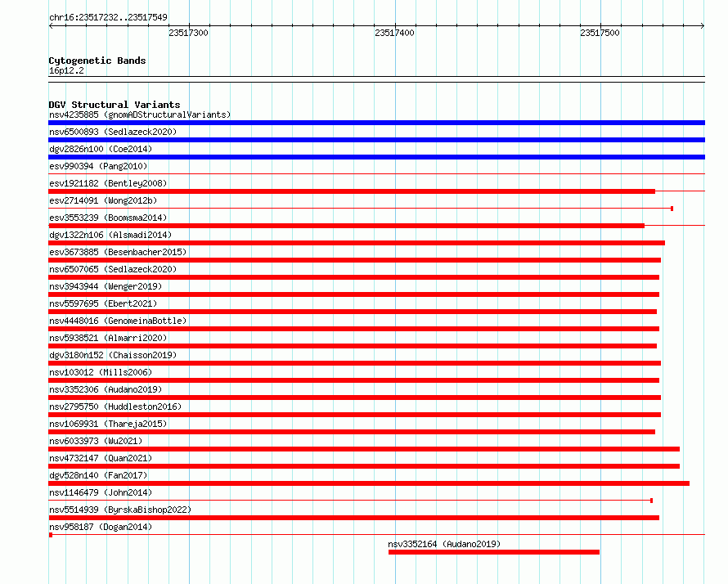Open variant esv1921182 (Bentley2008)
The width and height of the screenshot is (728, 584).
point(108,183)
